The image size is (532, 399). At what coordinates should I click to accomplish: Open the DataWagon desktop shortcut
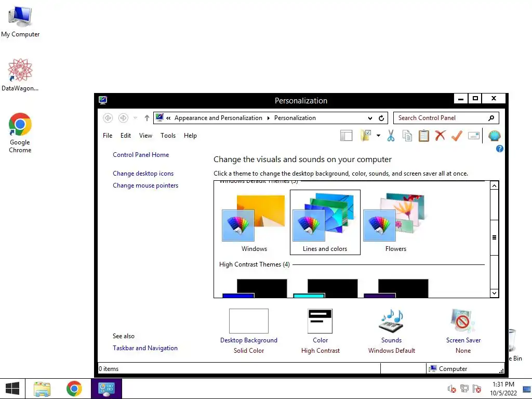[x=20, y=75]
